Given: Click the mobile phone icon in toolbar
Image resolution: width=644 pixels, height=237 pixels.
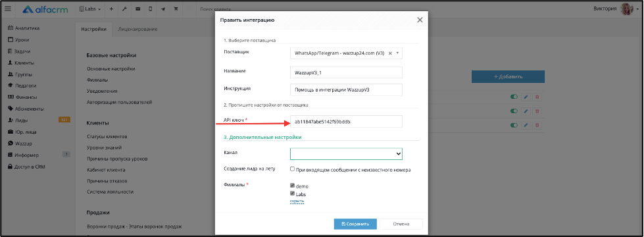Looking at the screenshot, I should (x=151, y=9).
